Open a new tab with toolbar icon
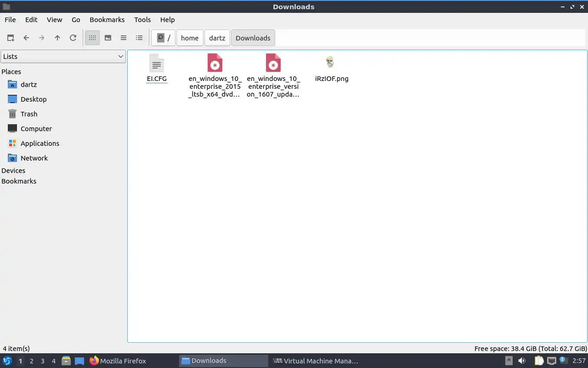This screenshot has width=588, height=368. [x=11, y=38]
